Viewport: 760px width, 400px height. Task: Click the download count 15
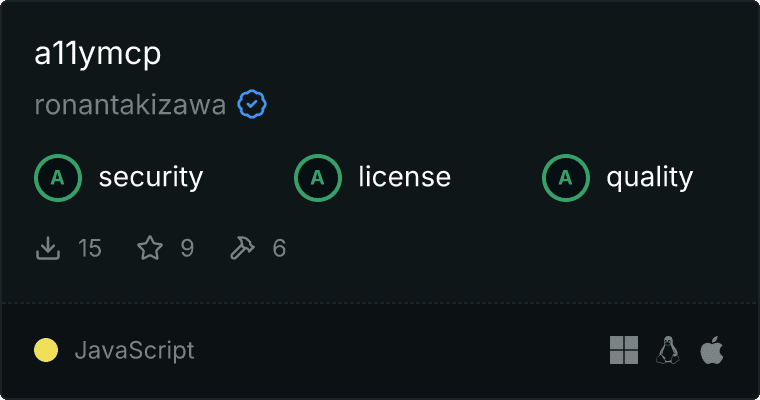90,248
